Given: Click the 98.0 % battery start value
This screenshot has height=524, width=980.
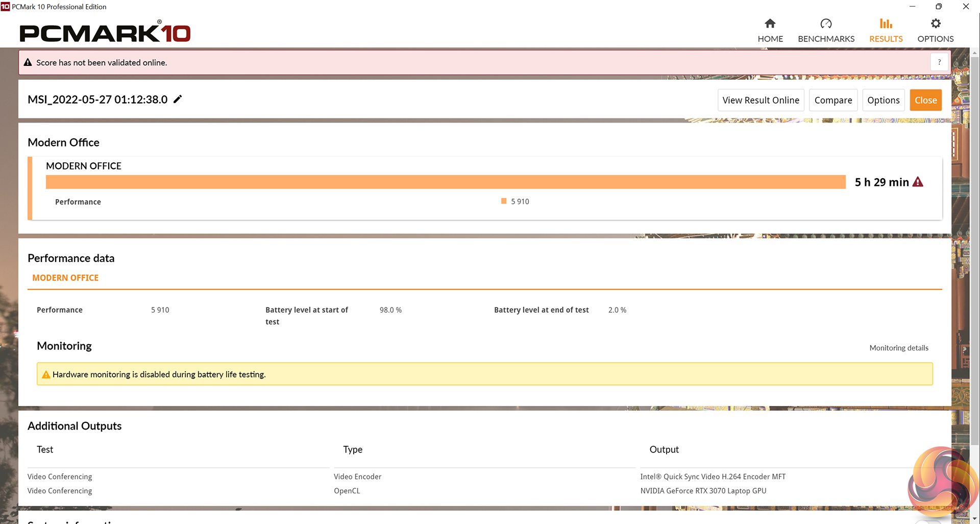Looking at the screenshot, I should point(390,310).
